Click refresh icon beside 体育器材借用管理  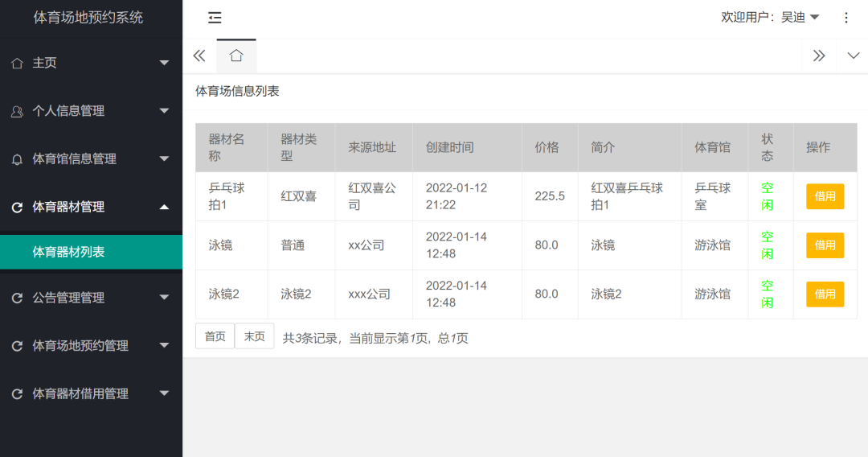click(x=17, y=394)
